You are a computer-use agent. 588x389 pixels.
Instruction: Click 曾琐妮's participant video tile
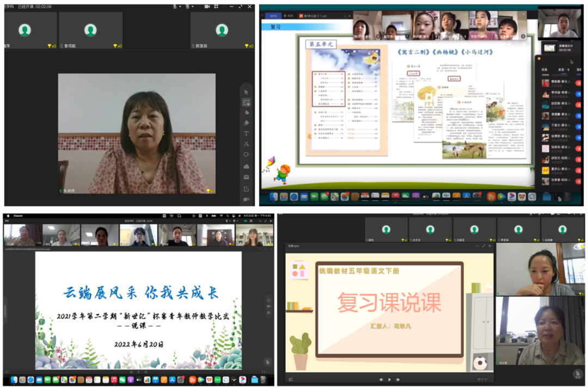pyautogui.click(x=90, y=31)
